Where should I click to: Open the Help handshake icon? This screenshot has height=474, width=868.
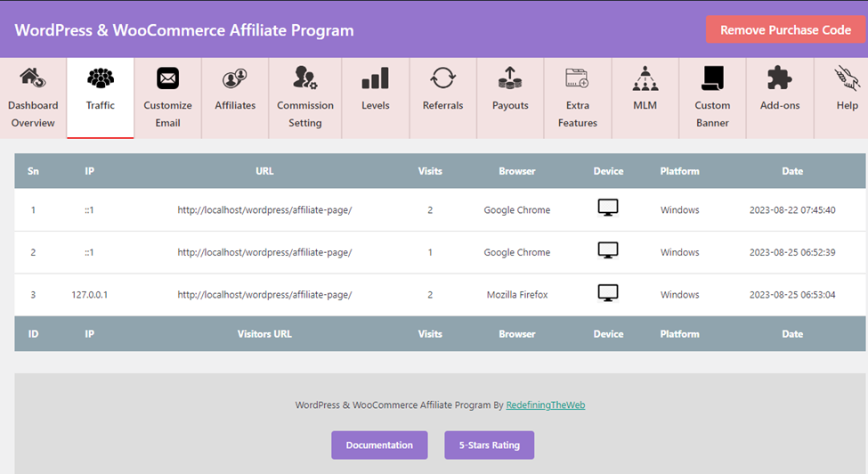(847, 78)
